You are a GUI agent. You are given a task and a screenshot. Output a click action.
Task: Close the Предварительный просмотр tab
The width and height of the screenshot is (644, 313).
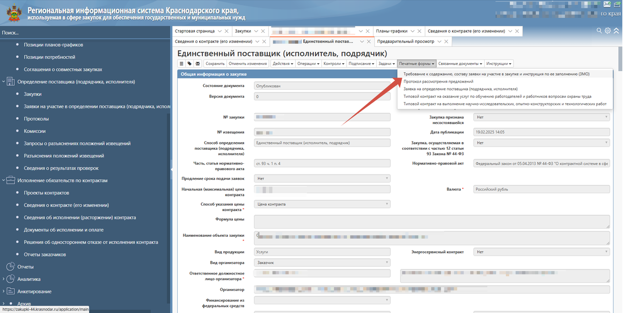coord(447,41)
